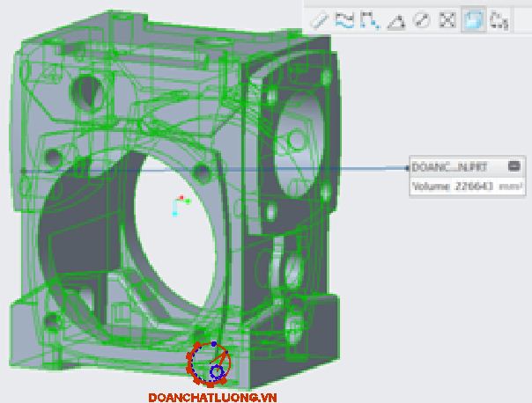
Task: Switch to the Area measure tool
Action: point(447,19)
